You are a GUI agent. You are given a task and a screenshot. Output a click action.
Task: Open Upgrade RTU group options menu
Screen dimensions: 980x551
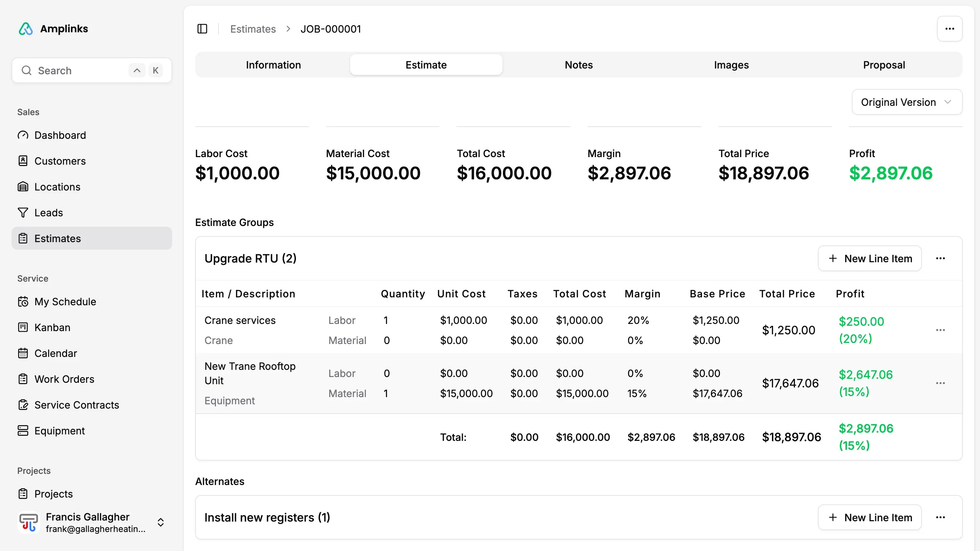[x=940, y=258]
